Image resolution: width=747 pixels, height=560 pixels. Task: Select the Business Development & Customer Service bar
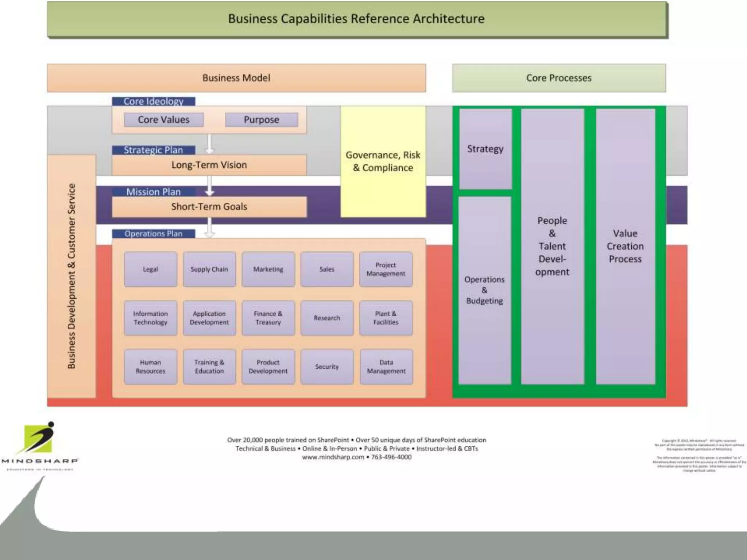pos(71,276)
